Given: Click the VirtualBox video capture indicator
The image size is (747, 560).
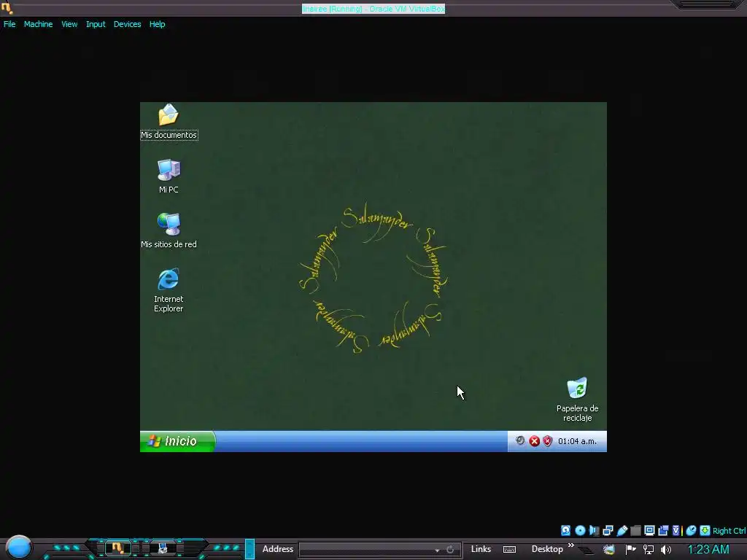Looking at the screenshot, I should pyautogui.click(x=663, y=531).
